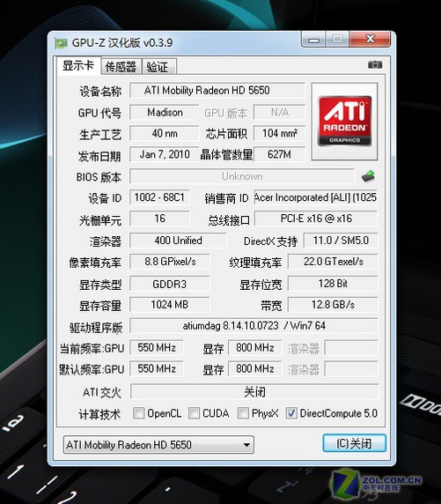Viewport: 441px width, 504px height.
Task: Click the GPU 版本 field showing N/A
Action: point(279,113)
